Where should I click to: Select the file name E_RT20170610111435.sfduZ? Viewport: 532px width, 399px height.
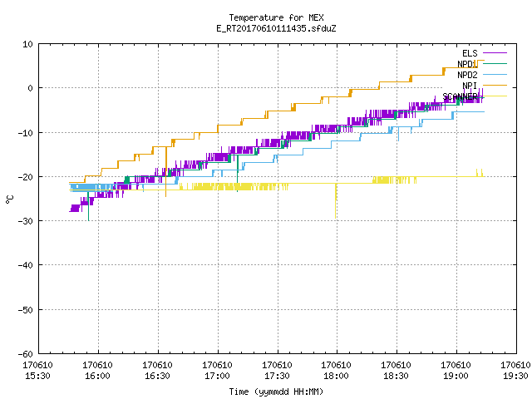tap(276, 28)
